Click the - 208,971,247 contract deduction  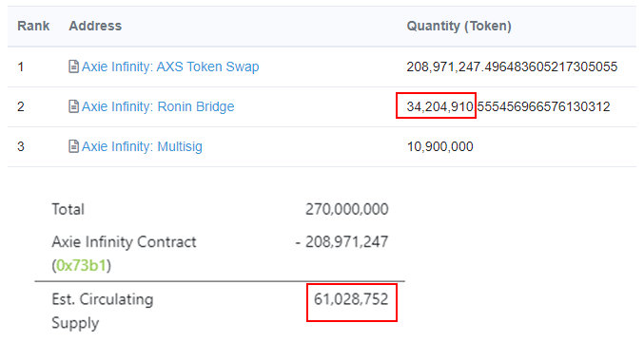click(x=342, y=242)
